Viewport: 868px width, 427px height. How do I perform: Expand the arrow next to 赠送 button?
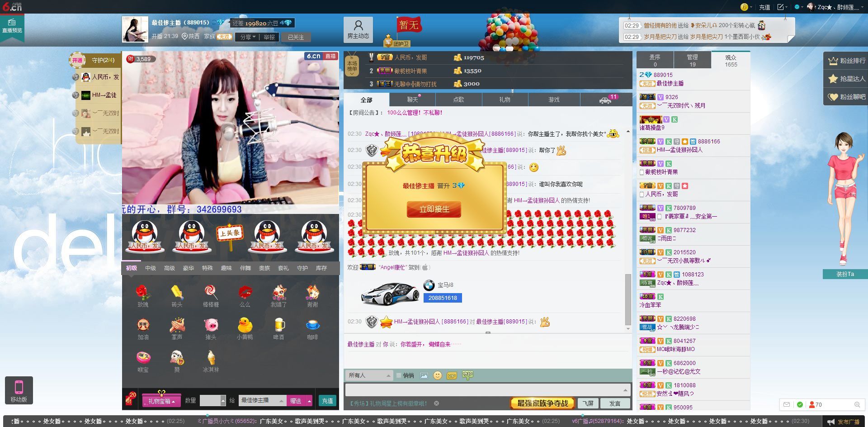click(309, 401)
